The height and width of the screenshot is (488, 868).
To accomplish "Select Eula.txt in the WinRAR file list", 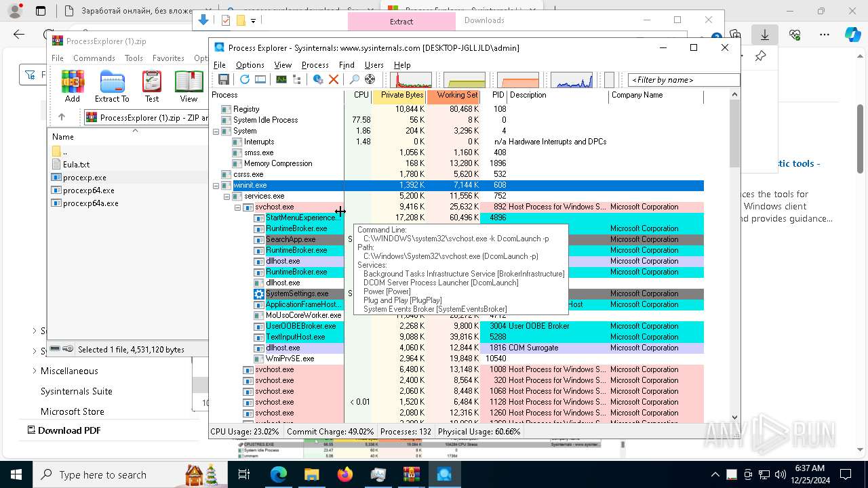I will tap(76, 165).
